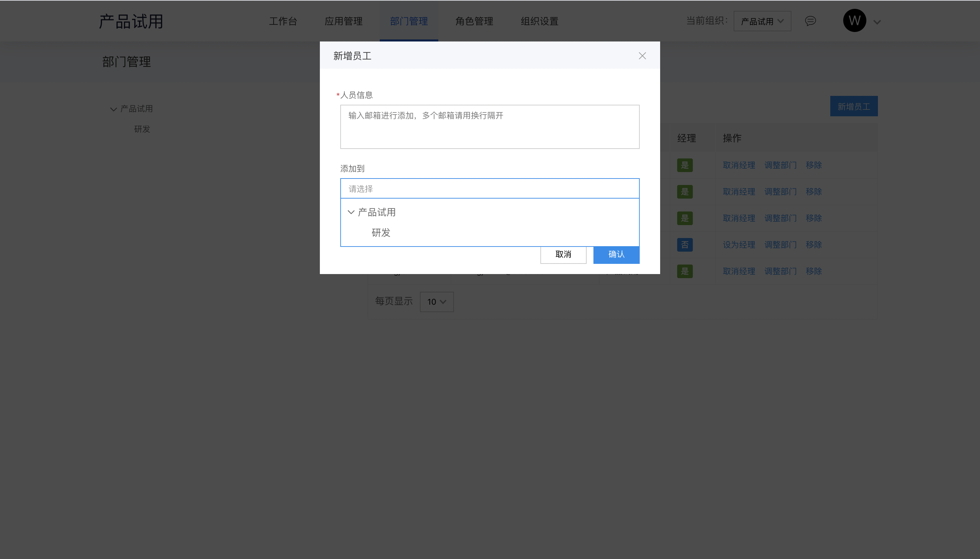This screenshot has width=980, height=559.
Task: Open 组织设置 tab
Action: pos(539,21)
